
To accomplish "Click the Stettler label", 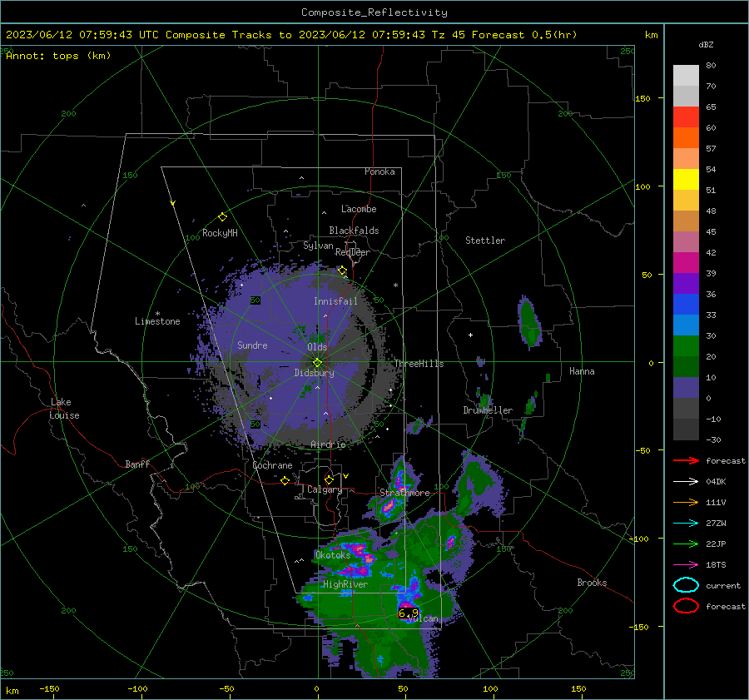I will [485, 241].
